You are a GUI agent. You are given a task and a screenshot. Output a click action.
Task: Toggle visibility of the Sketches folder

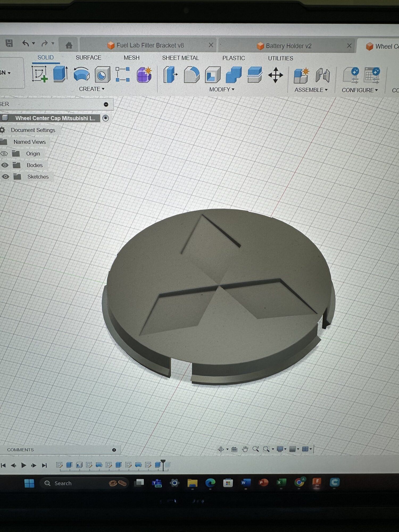5,177
